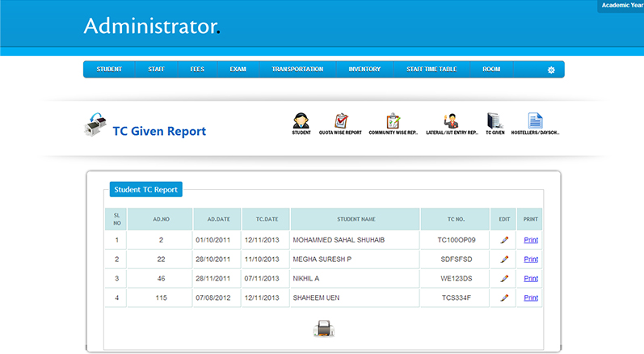Edit the Megha Suresh P record
This screenshot has height=354, width=644.
click(504, 259)
